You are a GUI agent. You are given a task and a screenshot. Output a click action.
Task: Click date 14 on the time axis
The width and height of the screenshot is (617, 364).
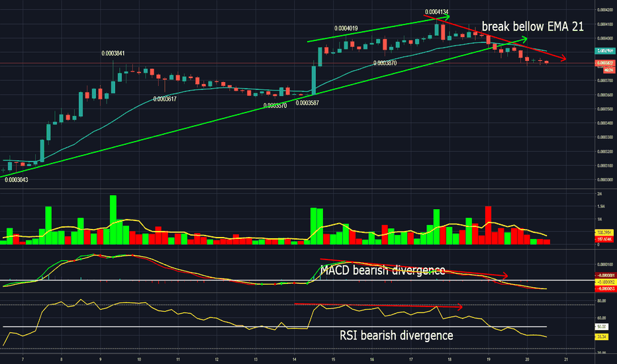coord(295,359)
